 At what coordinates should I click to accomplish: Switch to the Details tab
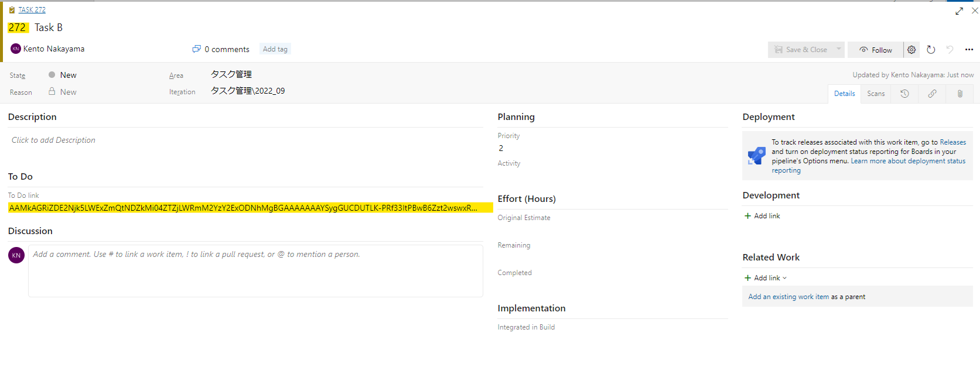pyautogui.click(x=844, y=94)
